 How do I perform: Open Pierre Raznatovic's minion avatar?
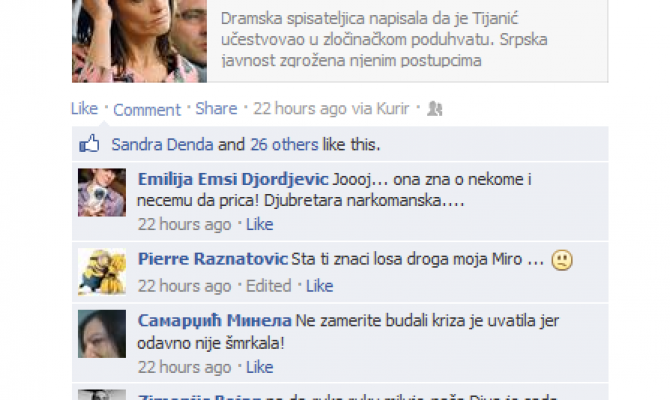[102, 272]
